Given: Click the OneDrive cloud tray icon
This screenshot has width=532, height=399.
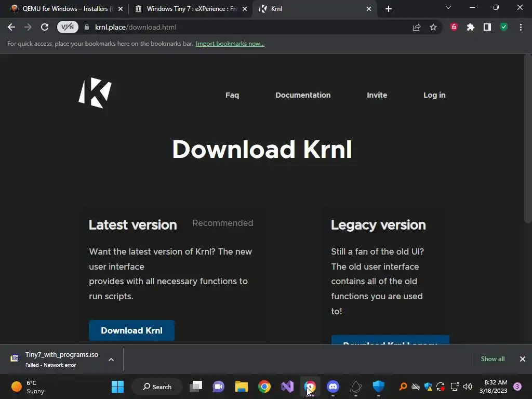Looking at the screenshot, I should point(416,387).
